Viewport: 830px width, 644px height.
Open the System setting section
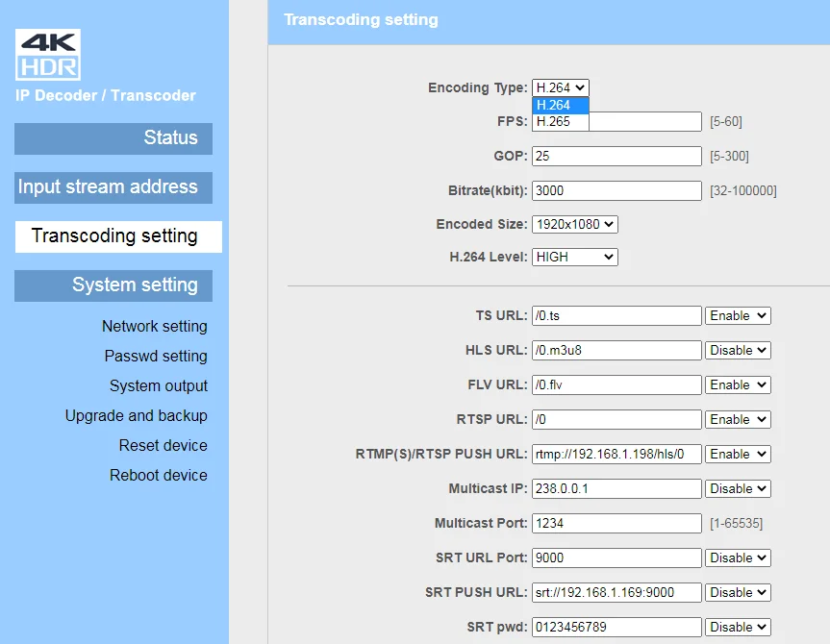tap(113, 285)
